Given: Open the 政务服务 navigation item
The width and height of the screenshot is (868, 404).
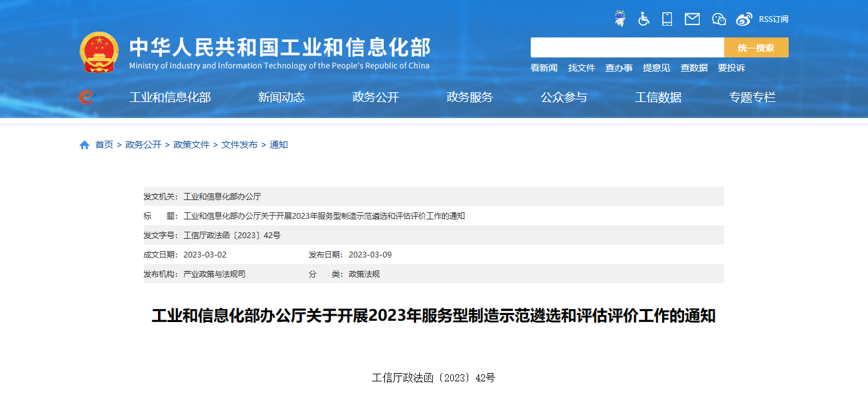Looking at the screenshot, I should click(469, 97).
